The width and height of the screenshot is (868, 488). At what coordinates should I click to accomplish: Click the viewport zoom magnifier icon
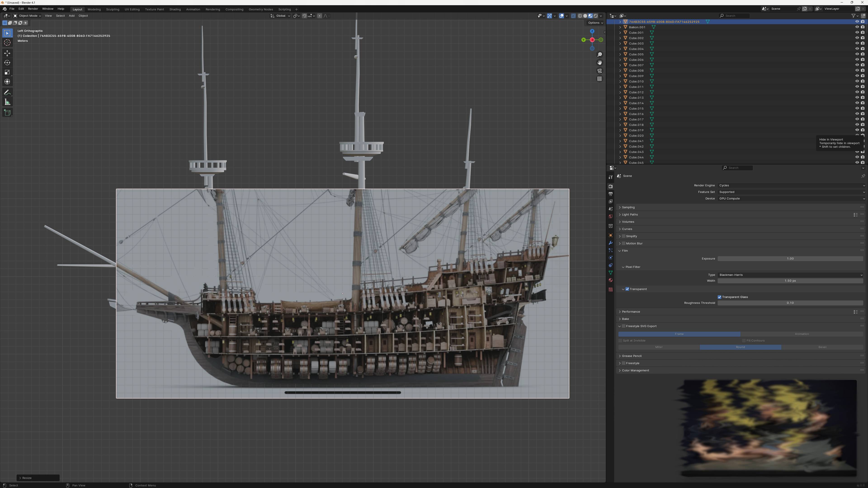599,54
